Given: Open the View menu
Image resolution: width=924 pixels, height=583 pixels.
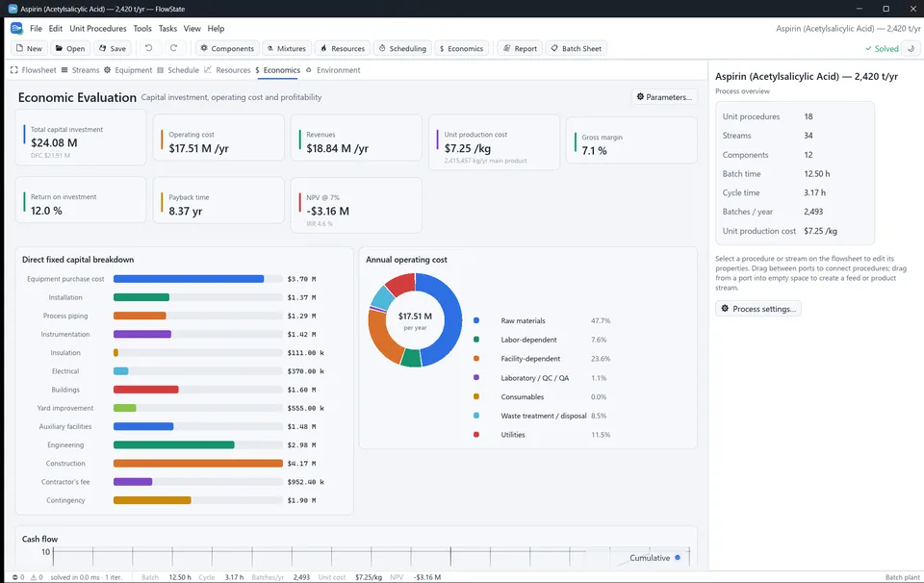Looking at the screenshot, I should [192, 28].
